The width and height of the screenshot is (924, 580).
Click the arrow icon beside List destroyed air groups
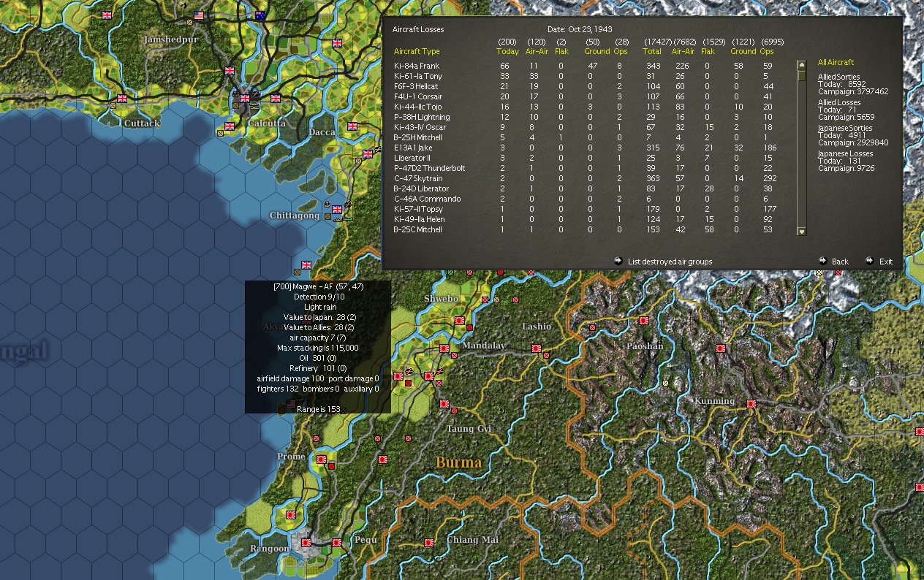pyautogui.click(x=618, y=261)
